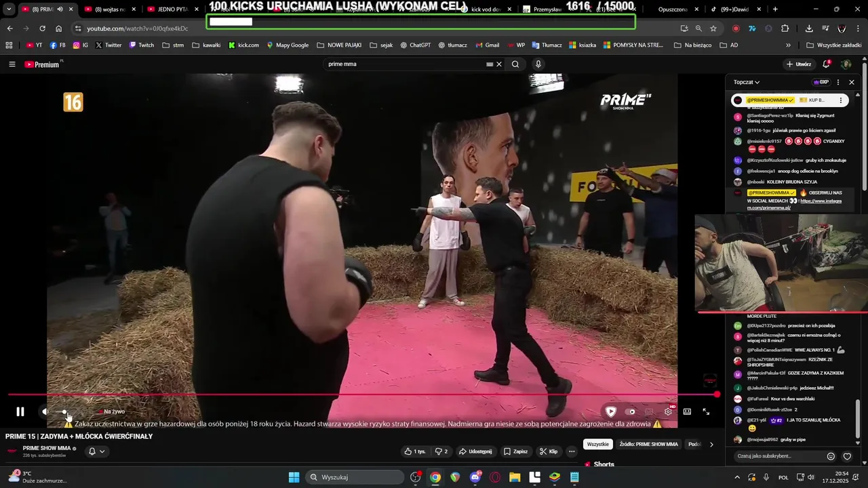Open the on-screen keyboard icon in search
The width and height of the screenshot is (868, 488).
(490, 64)
